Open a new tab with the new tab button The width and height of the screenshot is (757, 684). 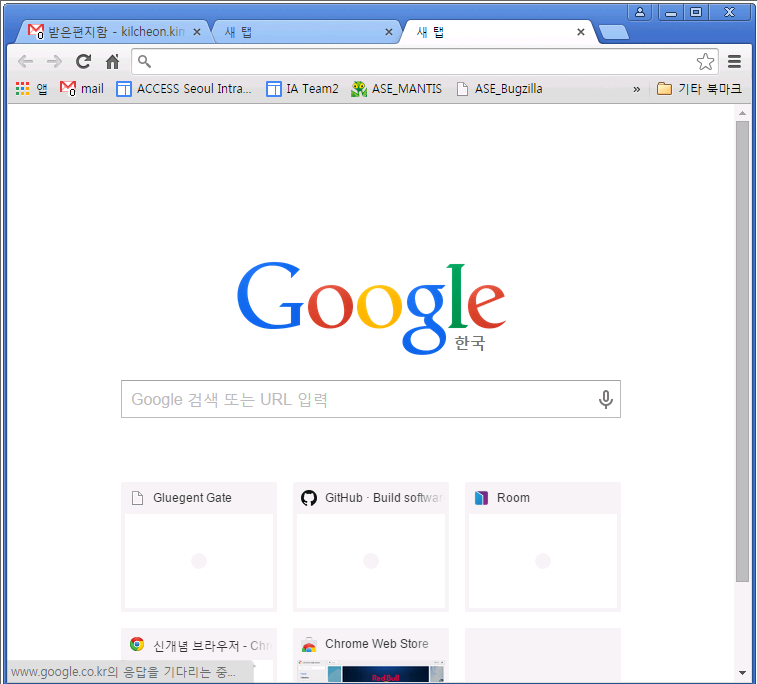614,32
